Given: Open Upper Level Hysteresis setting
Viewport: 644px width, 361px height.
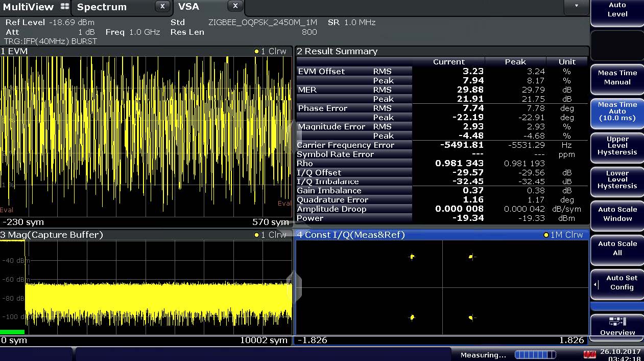Looking at the screenshot, I should 617,146.
